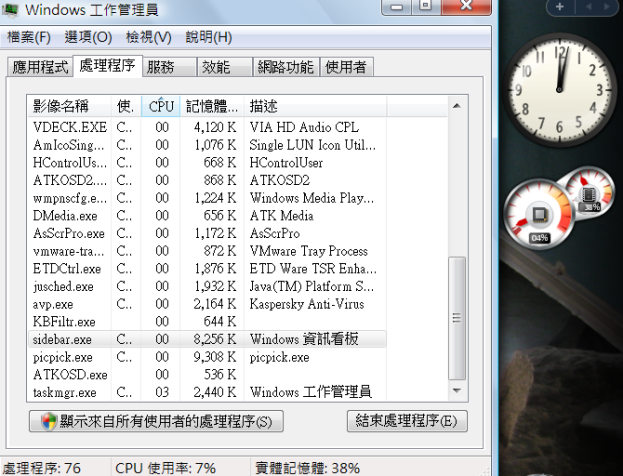Screen dimensions: 623x476
Task: Open the 使用者 tab
Action: click(x=346, y=67)
